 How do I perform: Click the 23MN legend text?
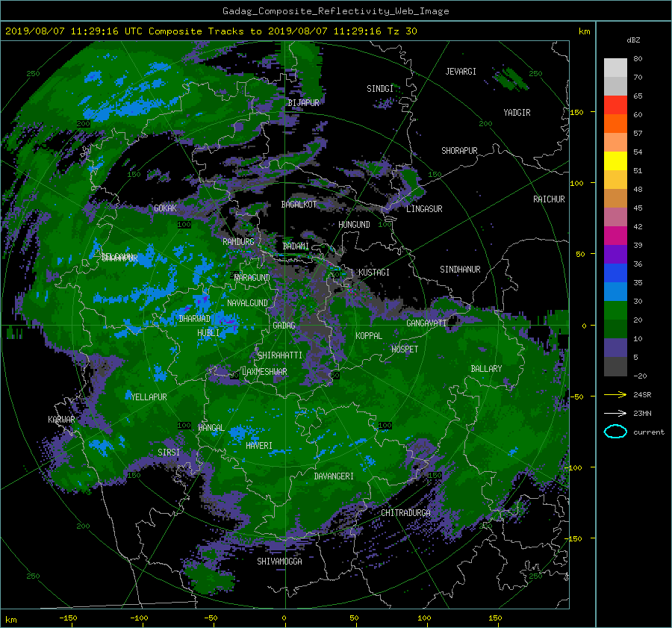pyautogui.click(x=642, y=414)
